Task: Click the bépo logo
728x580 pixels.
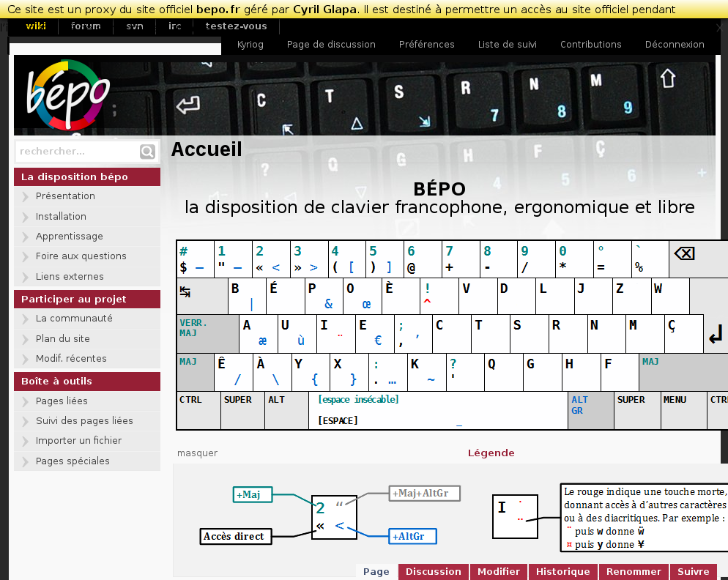Action: 68,94
